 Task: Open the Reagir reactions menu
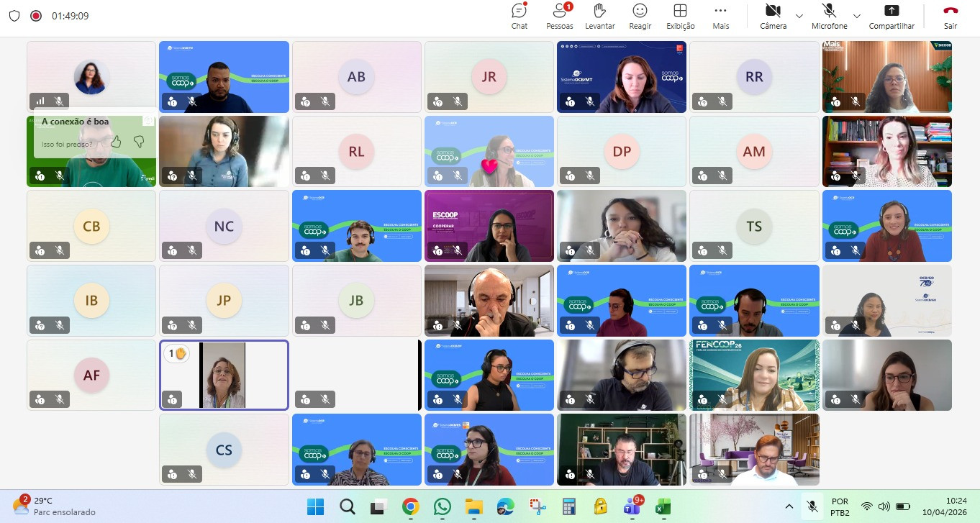point(639,17)
